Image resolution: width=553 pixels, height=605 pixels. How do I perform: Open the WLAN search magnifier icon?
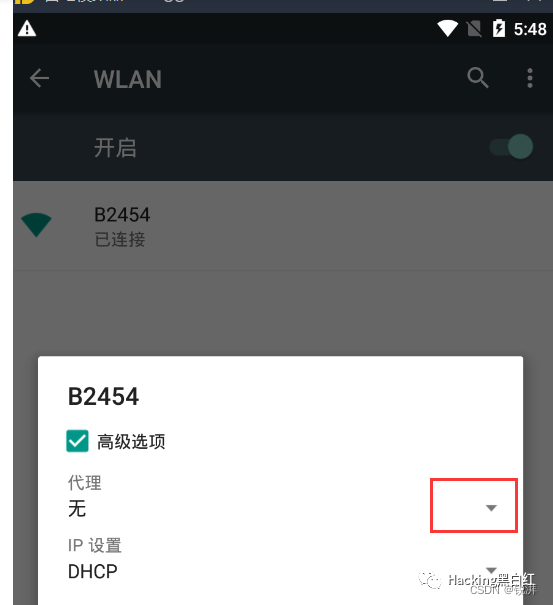[478, 78]
